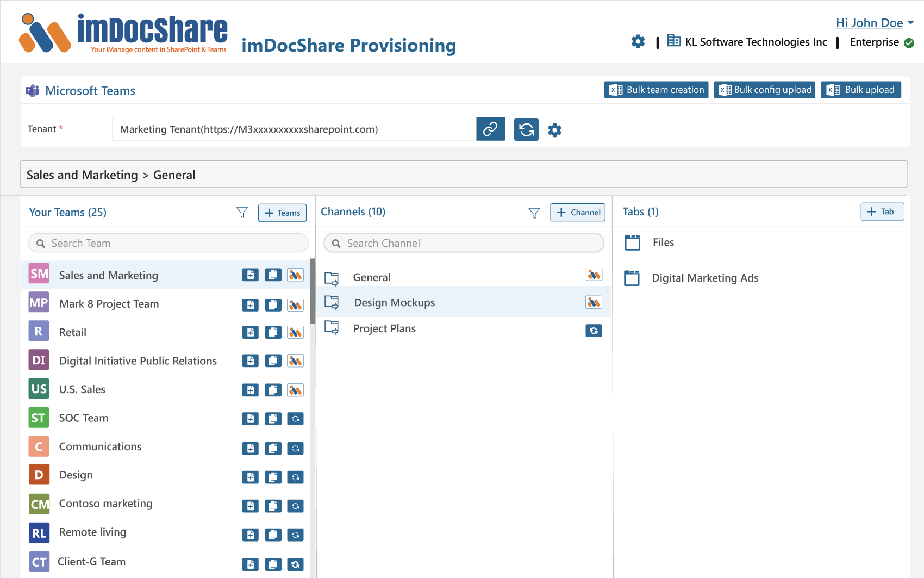Filter the Your Teams list

pos(242,213)
